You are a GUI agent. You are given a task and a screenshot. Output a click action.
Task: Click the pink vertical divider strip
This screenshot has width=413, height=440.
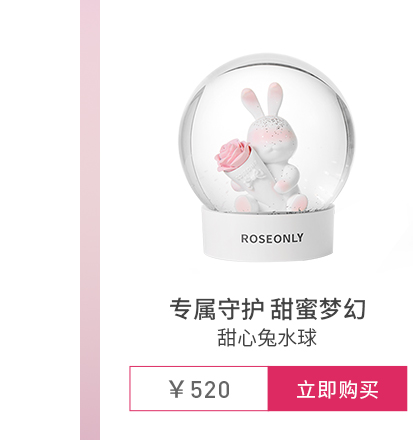90,220
